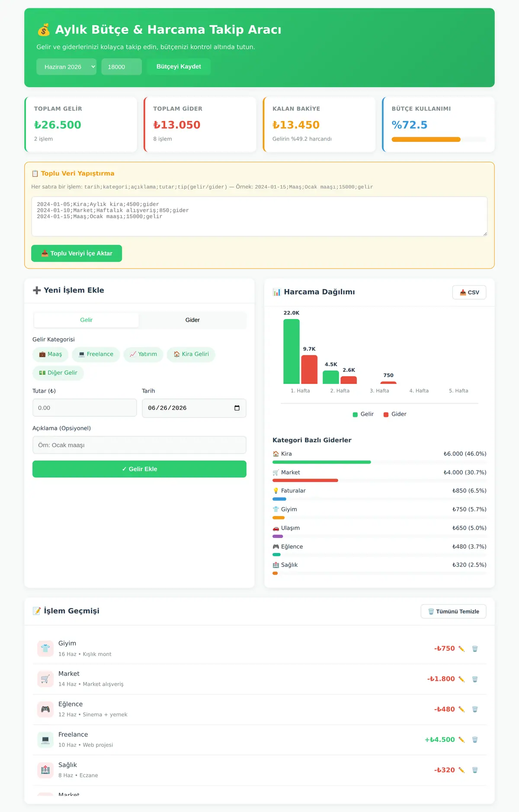Click the budget usage progress bar

tap(439, 140)
